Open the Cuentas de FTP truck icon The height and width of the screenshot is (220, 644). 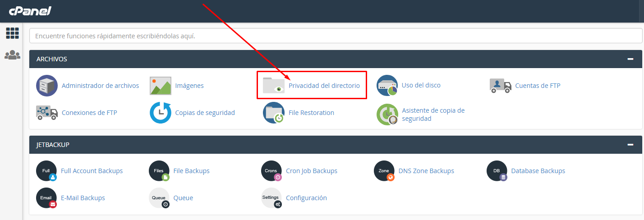tap(500, 85)
